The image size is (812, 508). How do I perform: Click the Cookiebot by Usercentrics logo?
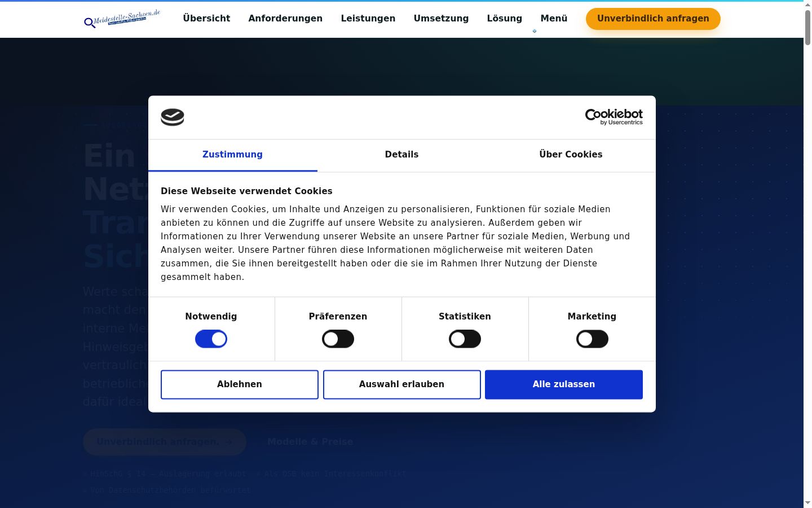614,117
